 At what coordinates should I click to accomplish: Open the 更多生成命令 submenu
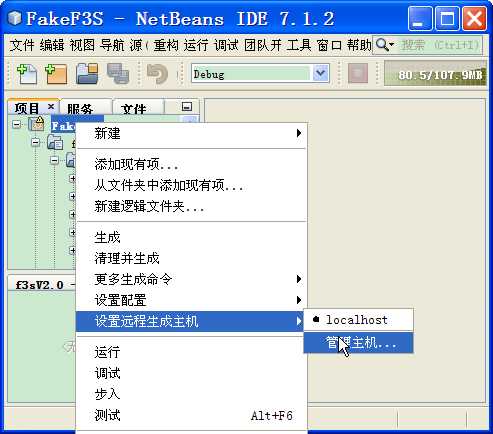[x=191, y=279]
